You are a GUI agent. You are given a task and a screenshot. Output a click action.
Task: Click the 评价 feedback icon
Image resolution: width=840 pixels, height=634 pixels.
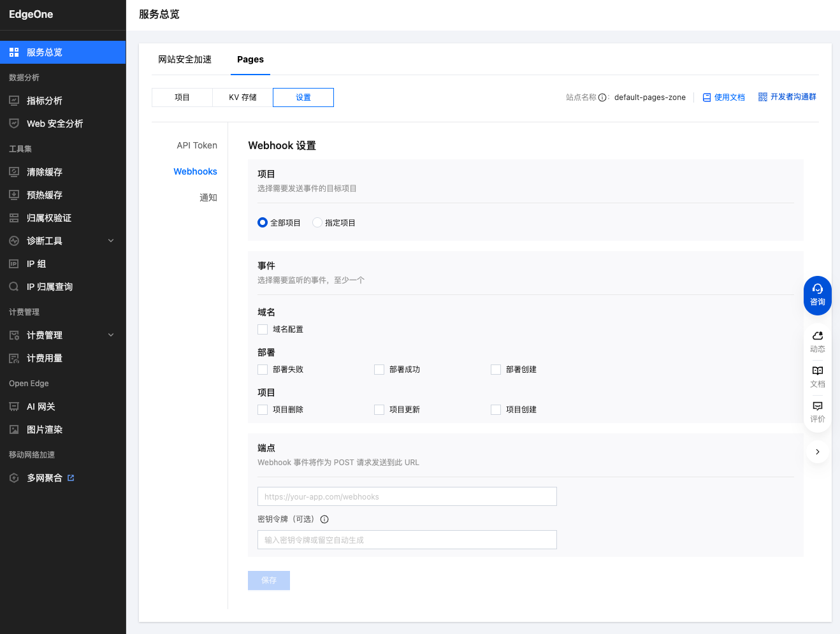[x=818, y=406]
